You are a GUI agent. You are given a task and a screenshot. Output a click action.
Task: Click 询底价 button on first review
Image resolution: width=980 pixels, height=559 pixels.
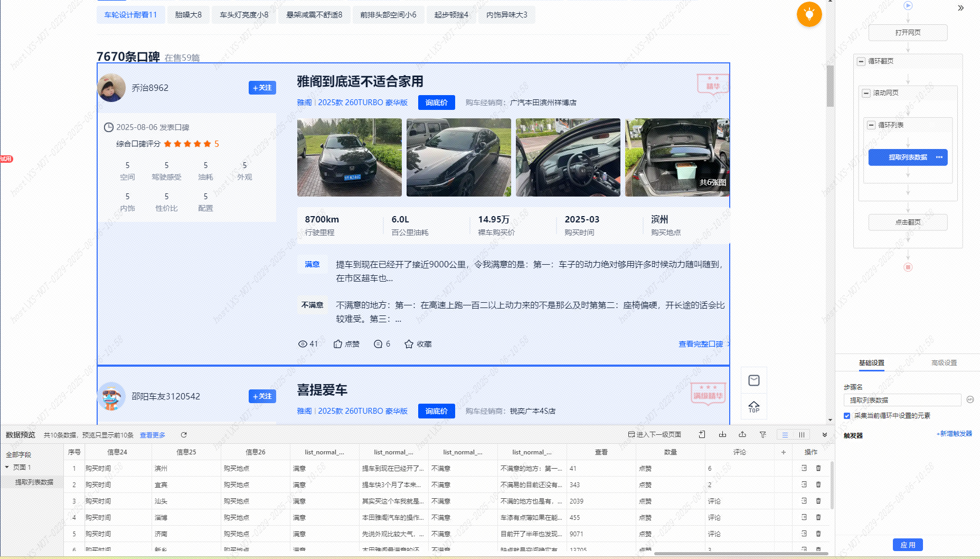pos(437,103)
